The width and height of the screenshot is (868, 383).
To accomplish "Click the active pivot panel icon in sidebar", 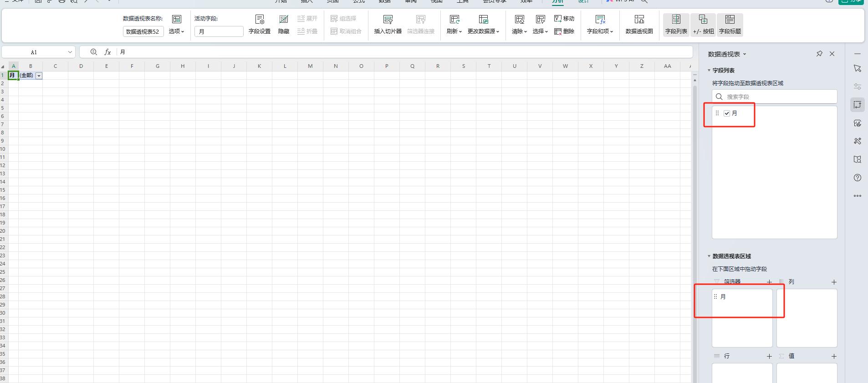I will click(x=858, y=105).
